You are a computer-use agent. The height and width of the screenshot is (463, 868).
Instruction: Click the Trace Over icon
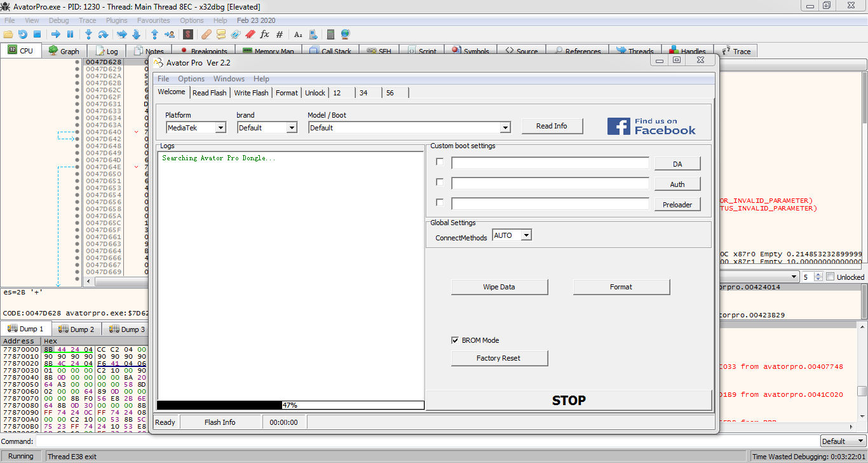(x=136, y=34)
